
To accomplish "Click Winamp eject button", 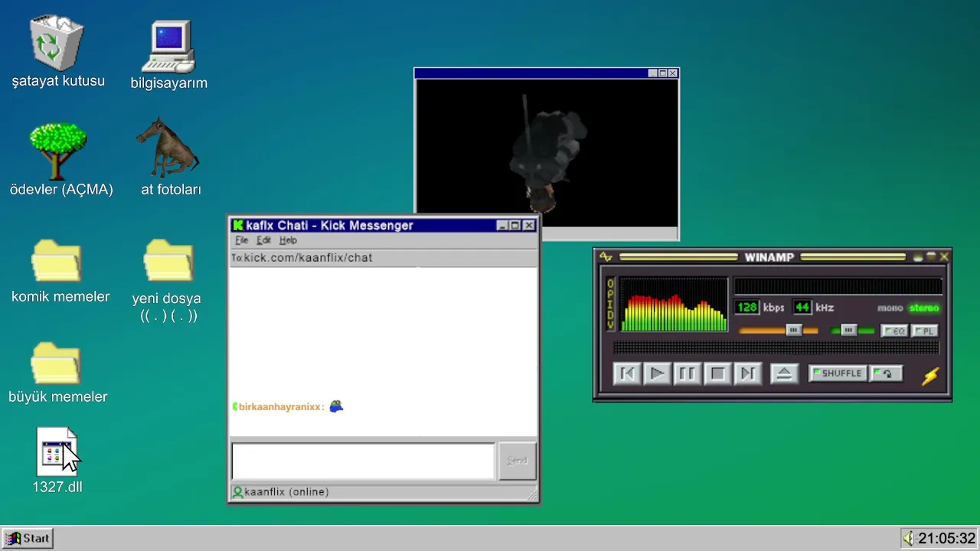I will (783, 373).
